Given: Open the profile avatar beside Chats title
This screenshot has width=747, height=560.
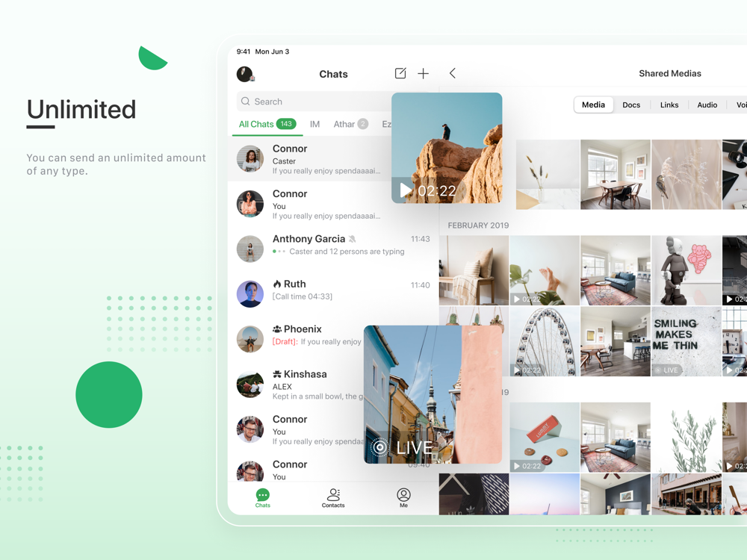Looking at the screenshot, I should point(245,74).
